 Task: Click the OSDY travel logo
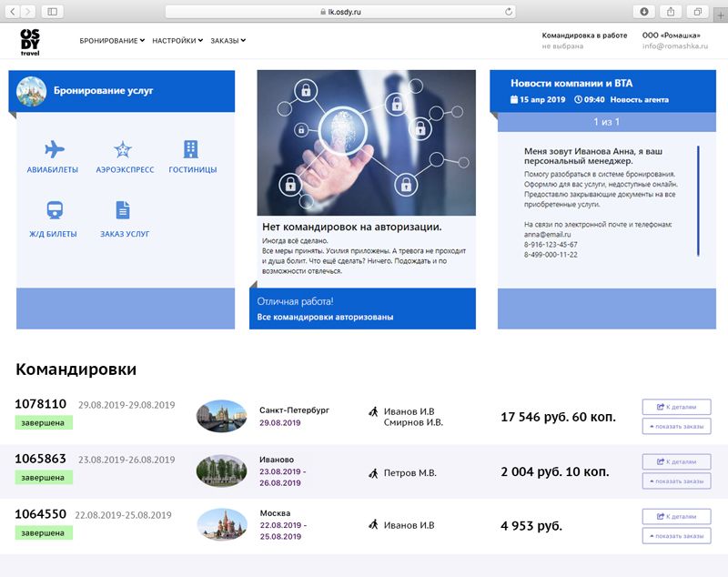pyautogui.click(x=30, y=42)
